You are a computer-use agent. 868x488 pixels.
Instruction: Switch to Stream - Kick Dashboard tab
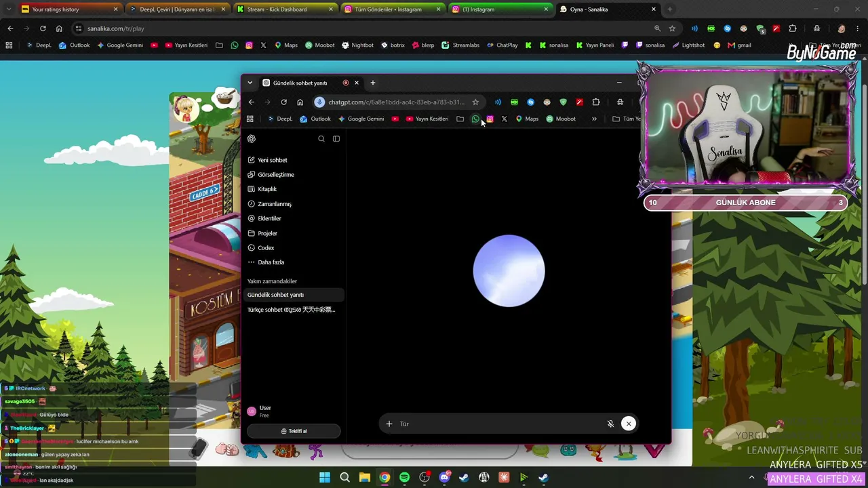[285, 9]
